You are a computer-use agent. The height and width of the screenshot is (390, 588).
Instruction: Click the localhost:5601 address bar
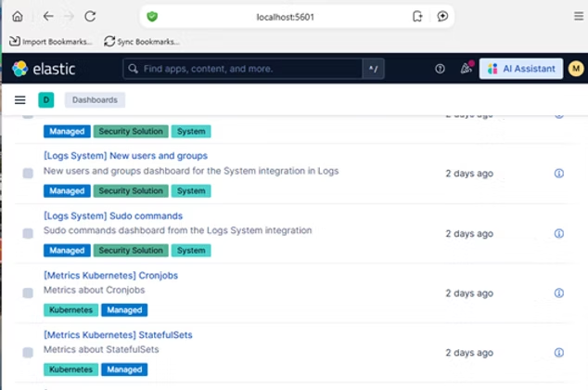click(285, 17)
